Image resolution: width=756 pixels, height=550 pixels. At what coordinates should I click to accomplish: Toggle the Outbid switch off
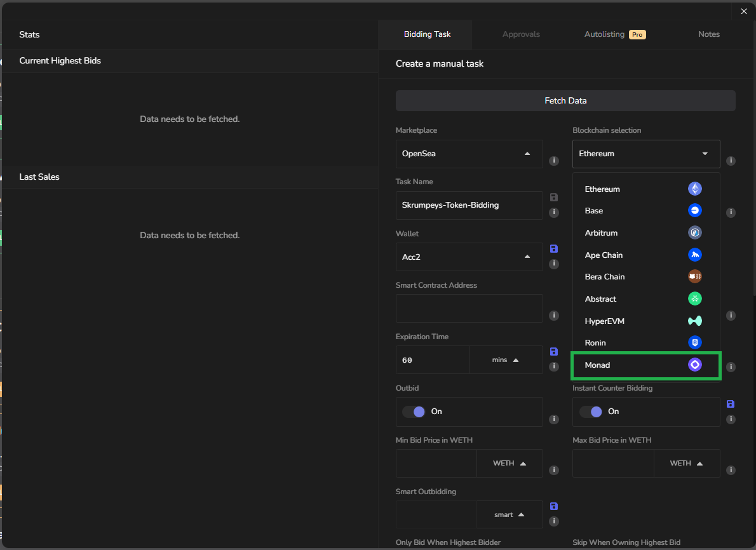click(x=414, y=412)
